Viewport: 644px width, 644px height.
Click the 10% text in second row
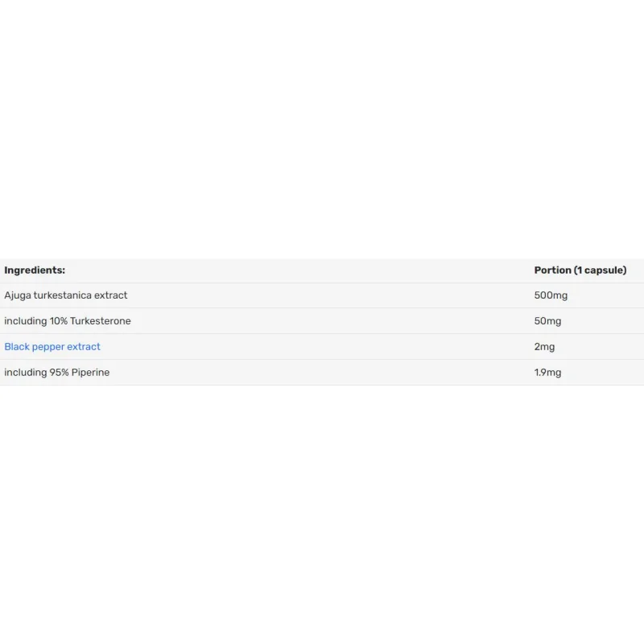(59, 320)
